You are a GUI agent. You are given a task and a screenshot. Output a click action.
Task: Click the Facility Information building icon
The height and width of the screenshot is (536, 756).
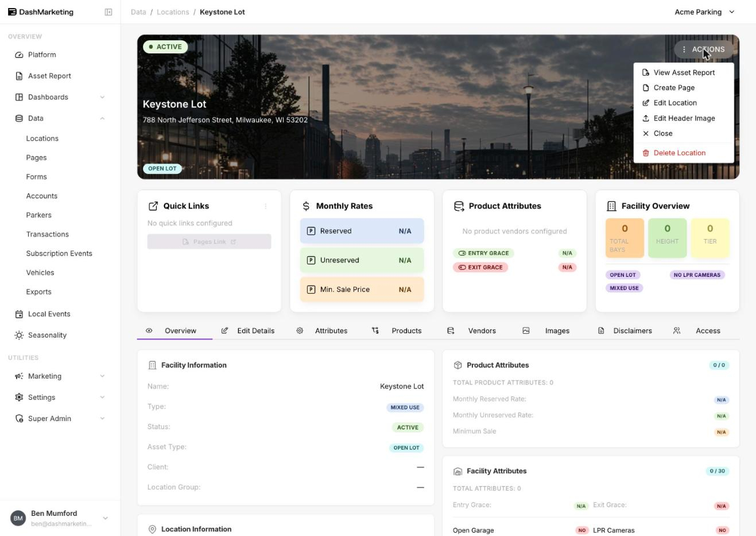pyautogui.click(x=152, y=365)
